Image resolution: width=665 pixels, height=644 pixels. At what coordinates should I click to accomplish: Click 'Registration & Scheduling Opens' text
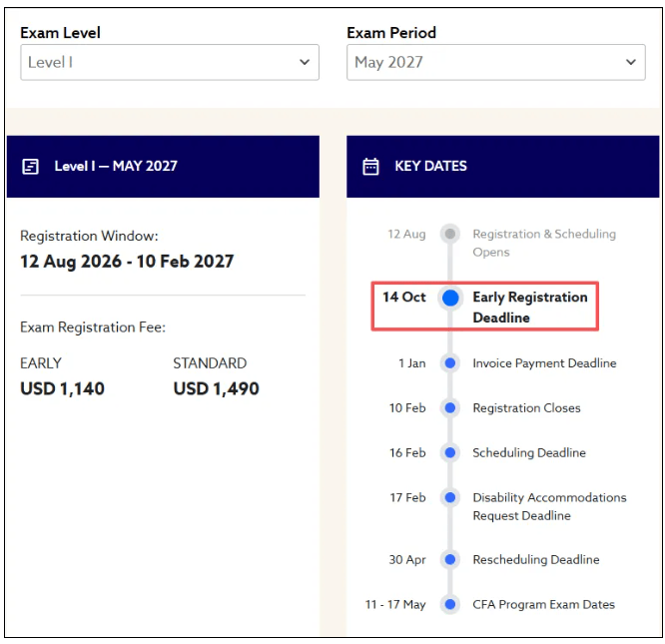[544, 243]
